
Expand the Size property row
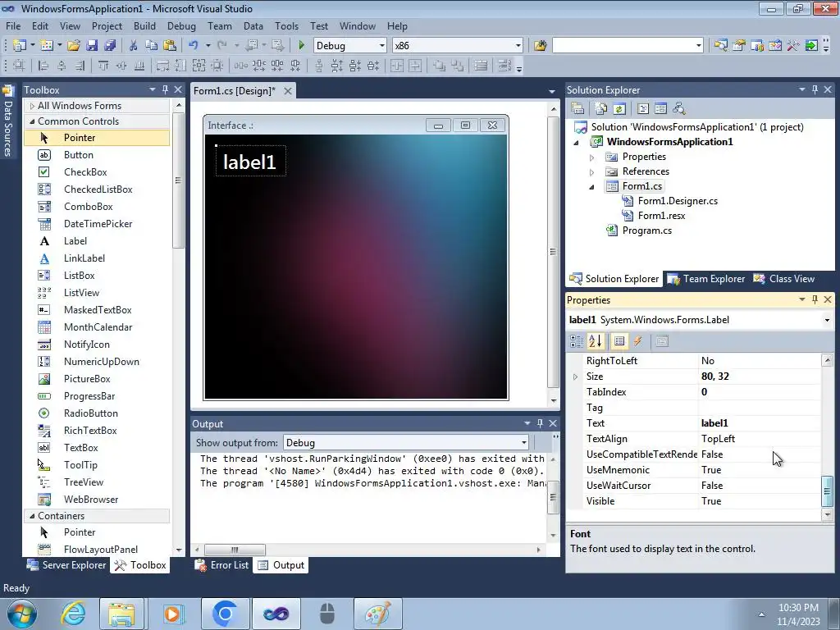575,377
